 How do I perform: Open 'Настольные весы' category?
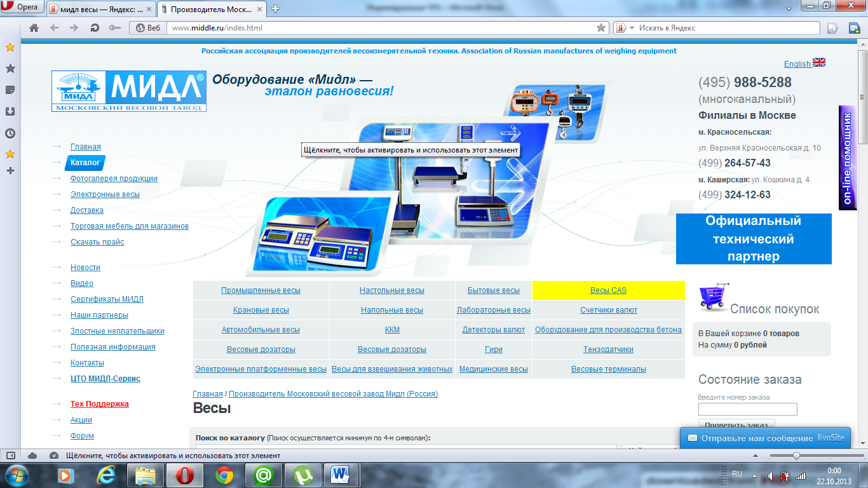(x=392, y=290)
